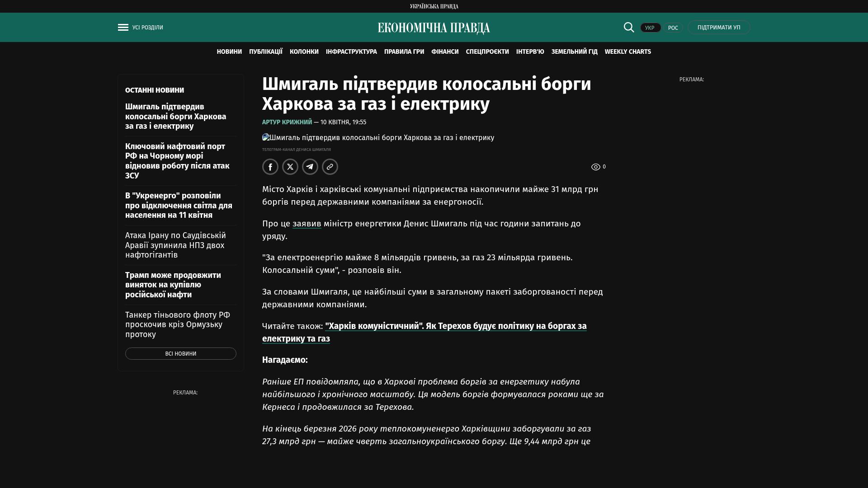Open the Weekly Charts menu item
Viewport: 868px width, 488px height.
pos(627,52)
